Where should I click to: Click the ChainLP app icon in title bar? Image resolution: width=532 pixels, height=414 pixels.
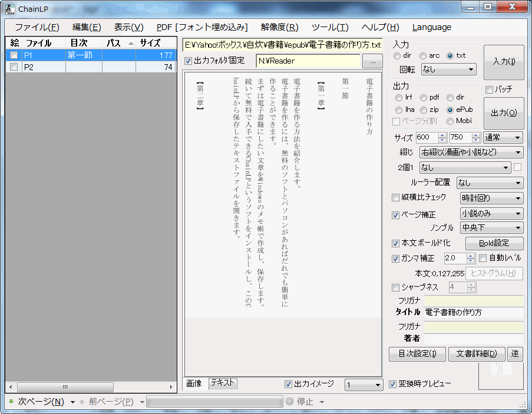[9, 9]
